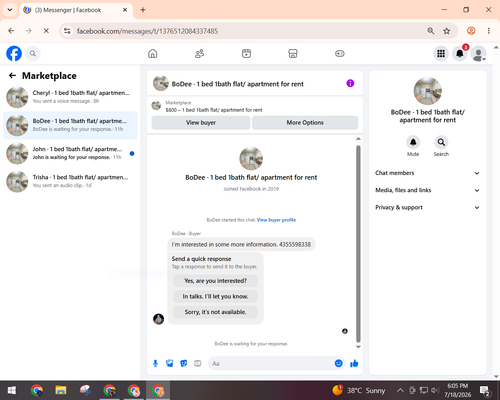Expand the Chat members section
The width and height of the screenshot is (500, 400).
pos(427,173)
